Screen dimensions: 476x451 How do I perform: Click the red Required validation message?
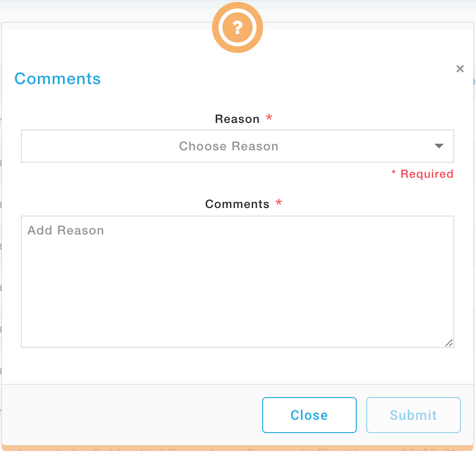(x=427, y=174)
